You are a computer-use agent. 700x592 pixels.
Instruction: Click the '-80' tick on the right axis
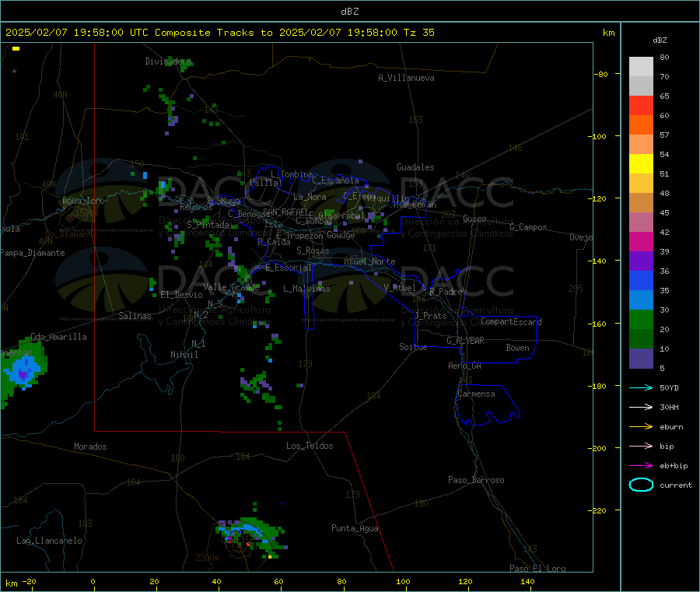[601, 74]
